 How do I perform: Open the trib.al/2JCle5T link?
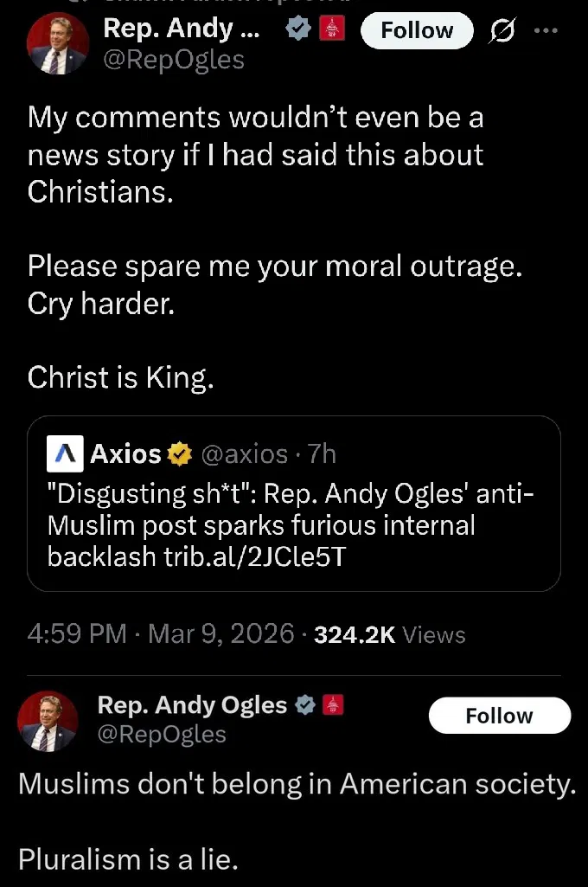(x=255, y=557)
